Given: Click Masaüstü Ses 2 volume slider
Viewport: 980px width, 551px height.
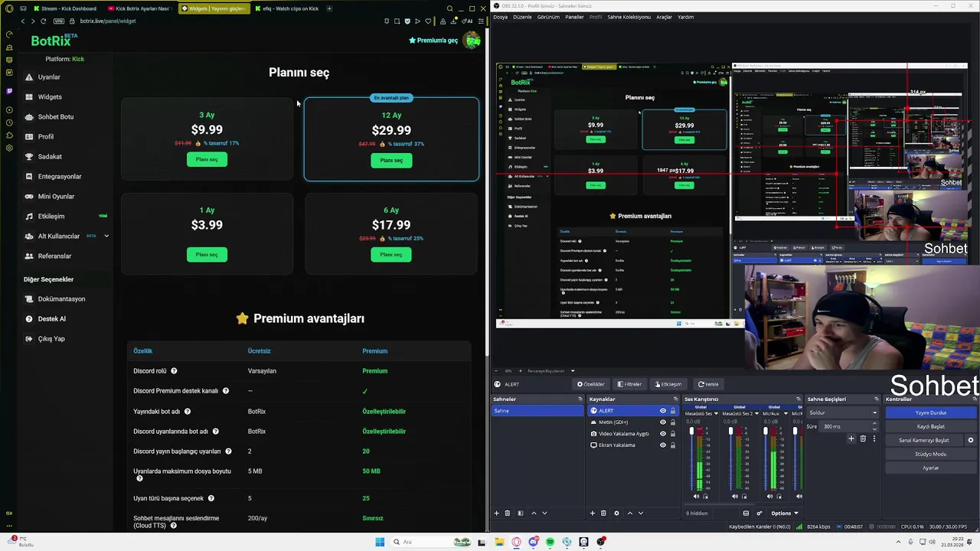Looking at the screenshot, I should [730, 459].
